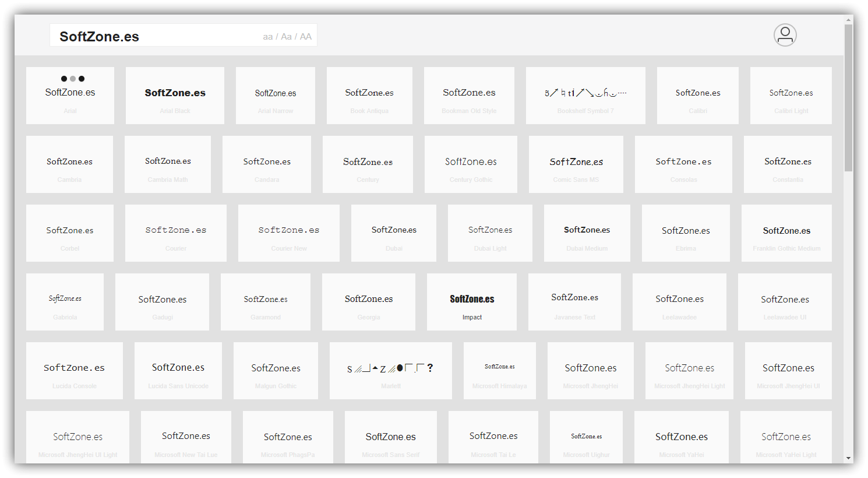Choose the Leelawadee font card
The width and height of the screenshot is (868, 478).
click(x=679, y=302)
